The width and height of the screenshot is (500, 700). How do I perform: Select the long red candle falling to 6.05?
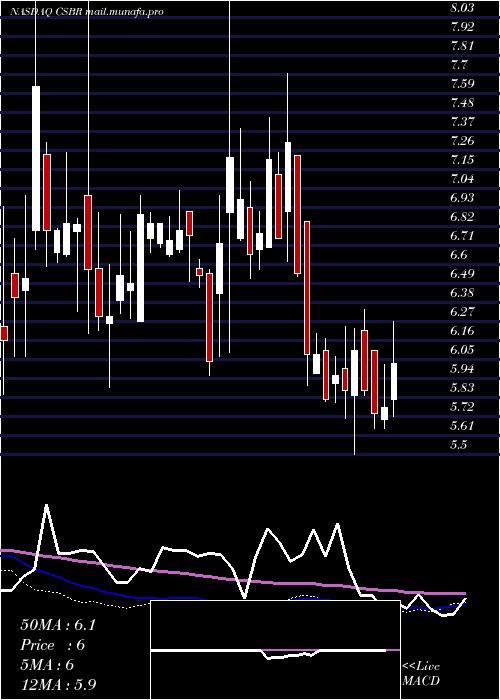click(307, 288)
